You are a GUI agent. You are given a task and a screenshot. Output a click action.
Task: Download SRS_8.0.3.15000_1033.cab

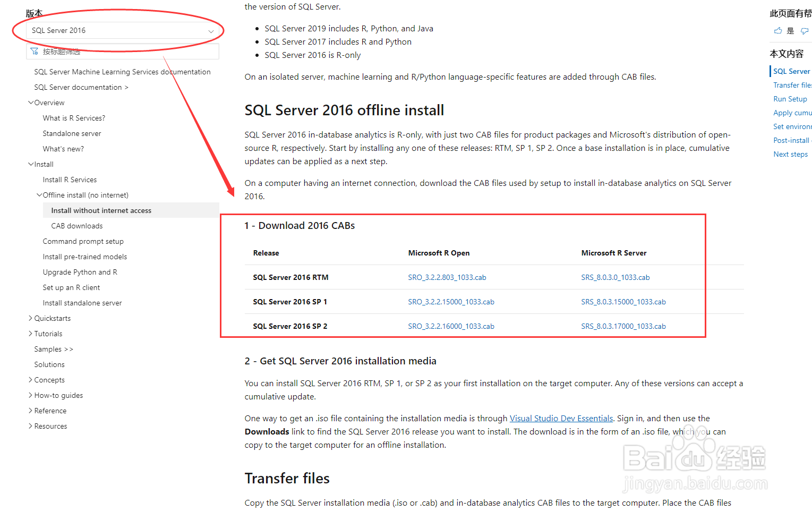click(x=623, y=302)
